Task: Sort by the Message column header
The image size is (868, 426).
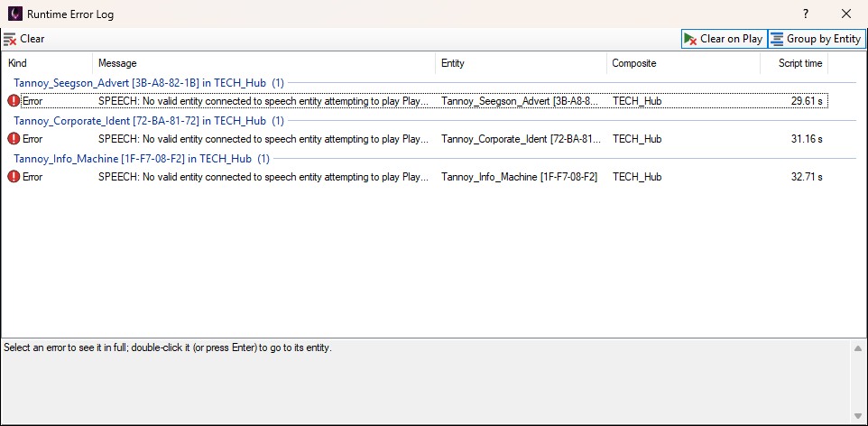Action: pos(264,63)
